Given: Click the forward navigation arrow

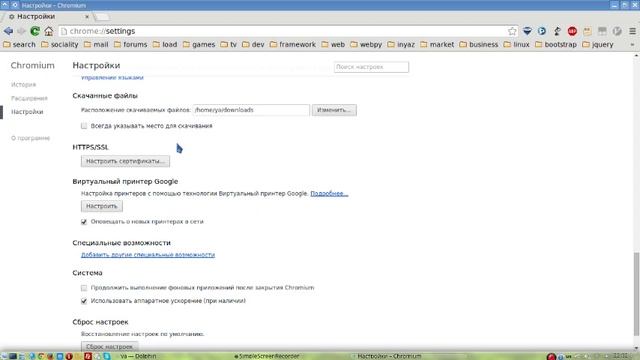Looking at the screenshot, I should click(x=21, y=31).
